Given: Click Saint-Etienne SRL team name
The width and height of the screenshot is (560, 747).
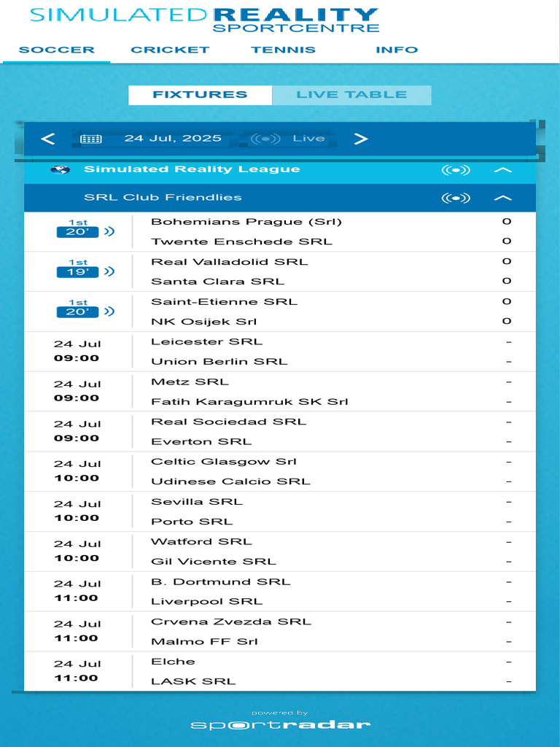Looking at the screenshot, I should pyautogui.click(x=224, y=301).
